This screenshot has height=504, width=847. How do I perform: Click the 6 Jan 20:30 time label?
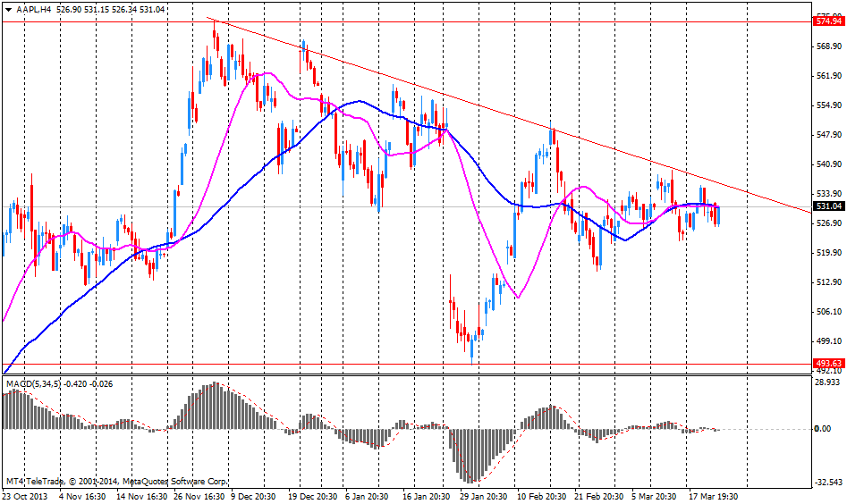coord(367,496)
